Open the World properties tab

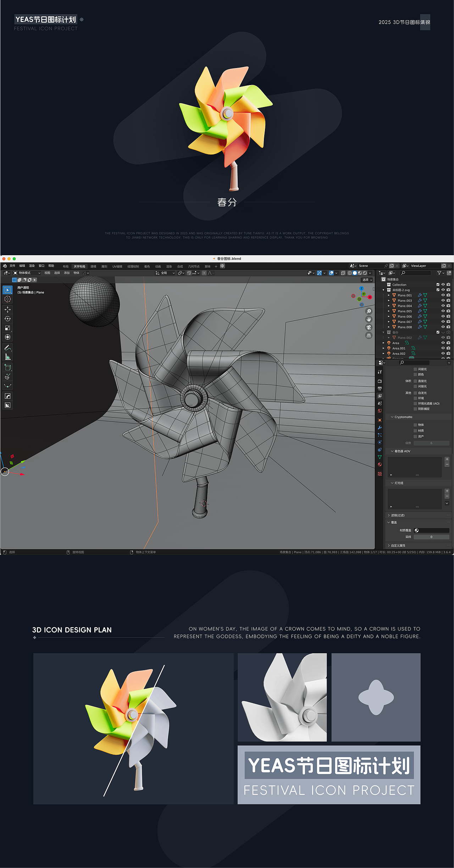pyautogui.click(x=380, y=411)
